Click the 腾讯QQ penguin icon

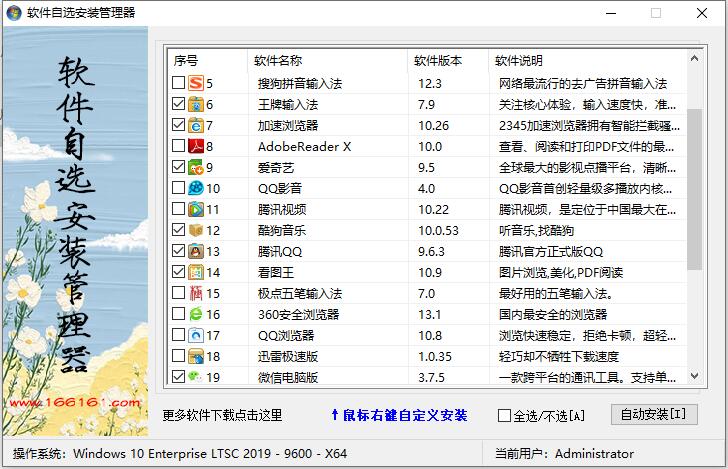tap(196, 251)
